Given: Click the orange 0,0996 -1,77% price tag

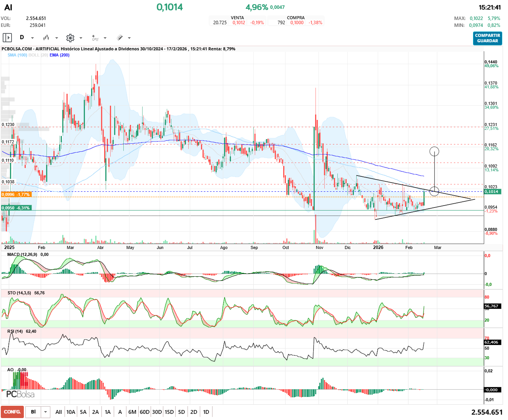Looking at the screenshot, I should 16,194.
